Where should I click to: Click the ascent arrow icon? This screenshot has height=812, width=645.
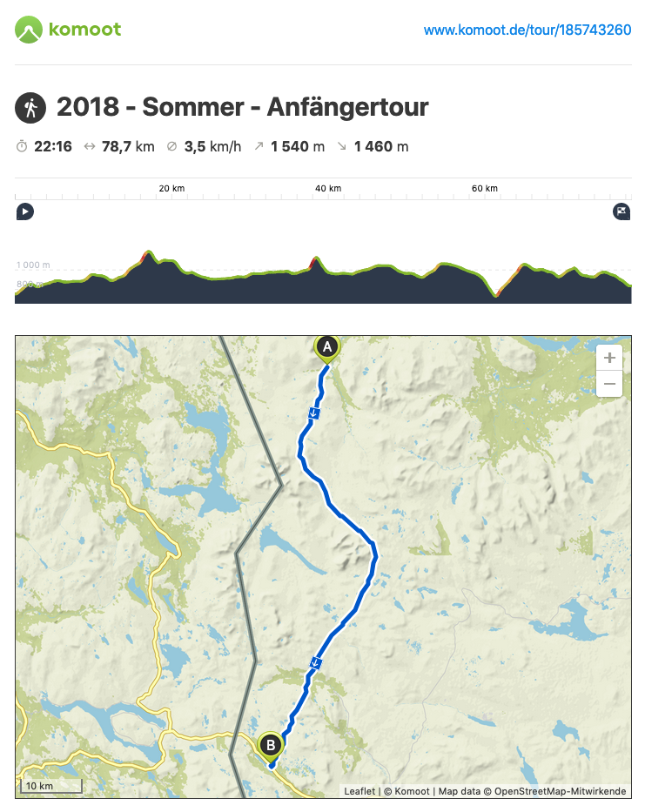pos(259,146)
